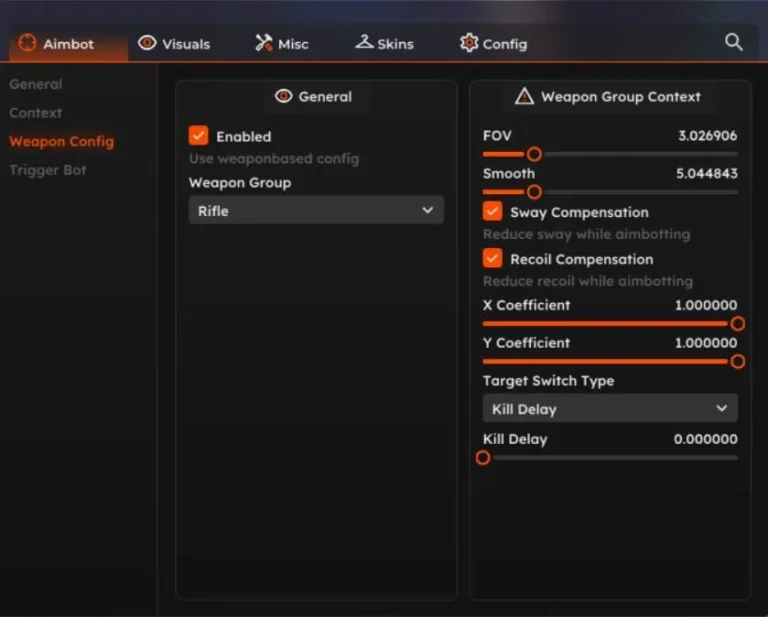Click the Kill Delay slider track
The image size is (768, 617).
(x=610, y=458)
